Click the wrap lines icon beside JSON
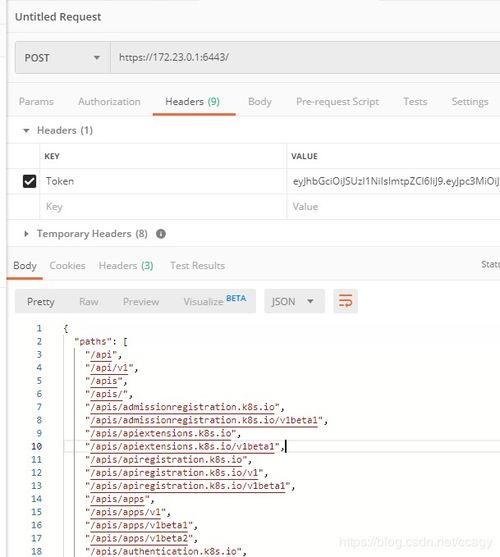Screen dimensions: 500x557 click(345, 301)
